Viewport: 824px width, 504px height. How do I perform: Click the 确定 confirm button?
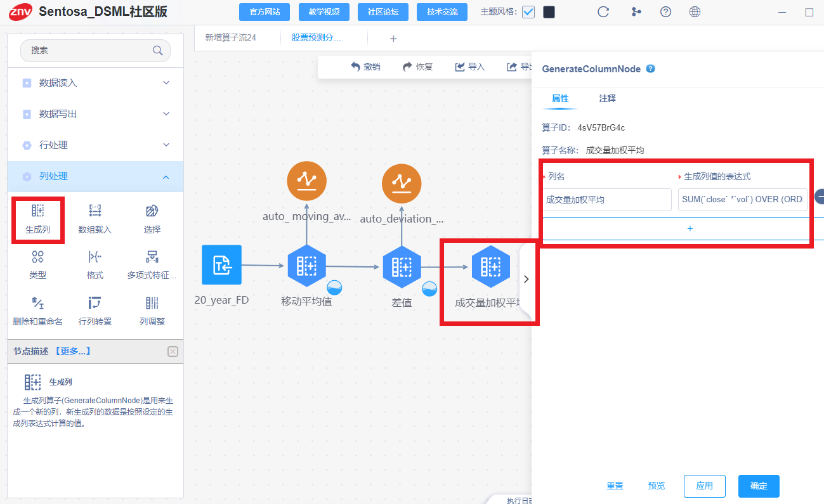point(759,486)
